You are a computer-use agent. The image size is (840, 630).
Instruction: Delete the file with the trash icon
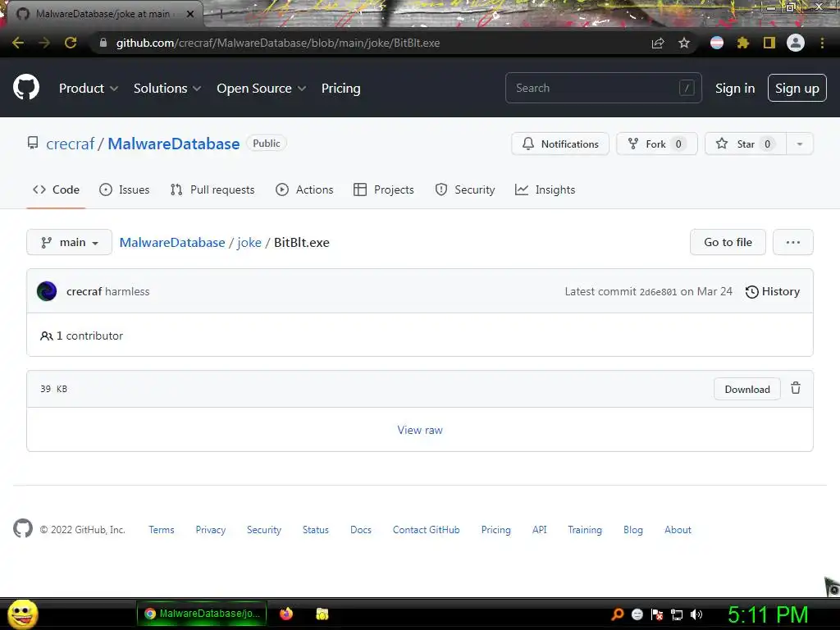[796, 388]
